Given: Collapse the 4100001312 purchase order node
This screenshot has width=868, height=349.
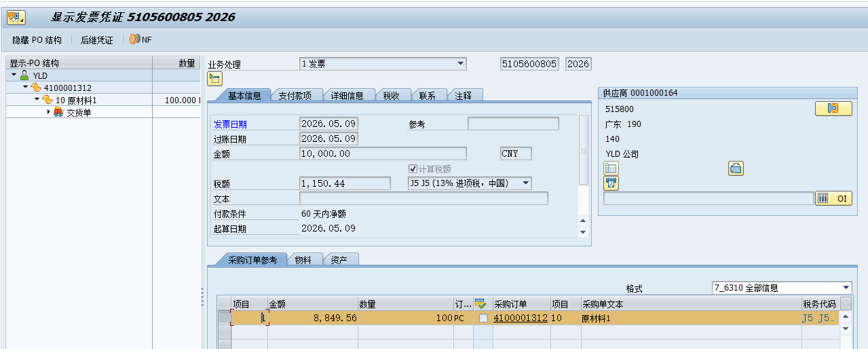Looking at the screenshot, I should 25,88.
